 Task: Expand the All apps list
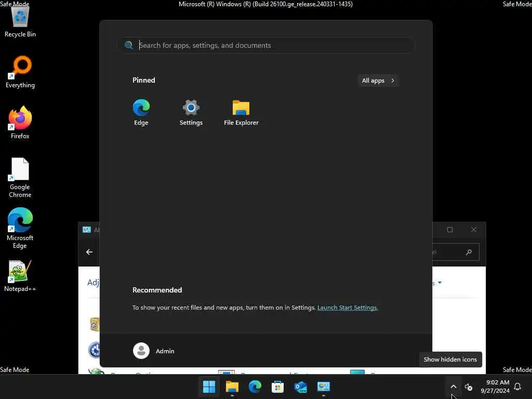(378, 81)
